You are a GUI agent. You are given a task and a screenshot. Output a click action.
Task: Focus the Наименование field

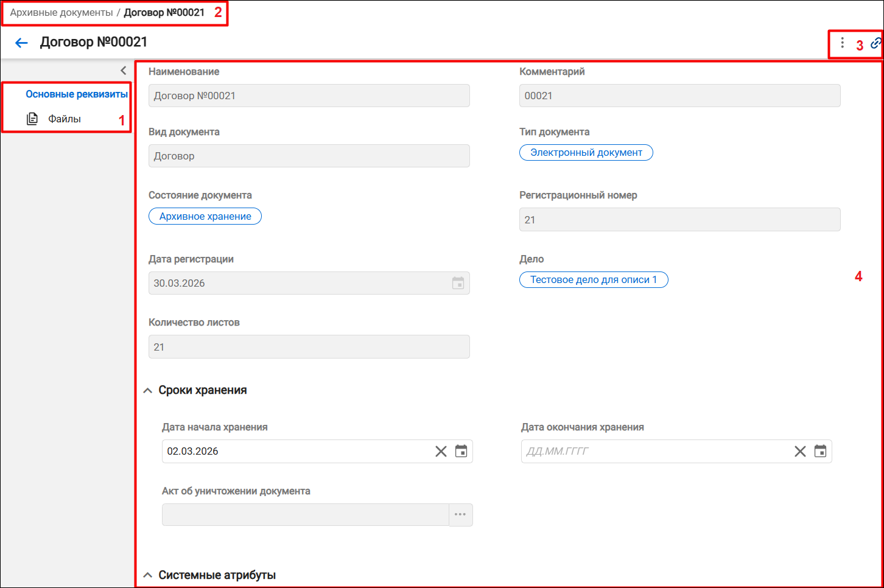point(309,96)
